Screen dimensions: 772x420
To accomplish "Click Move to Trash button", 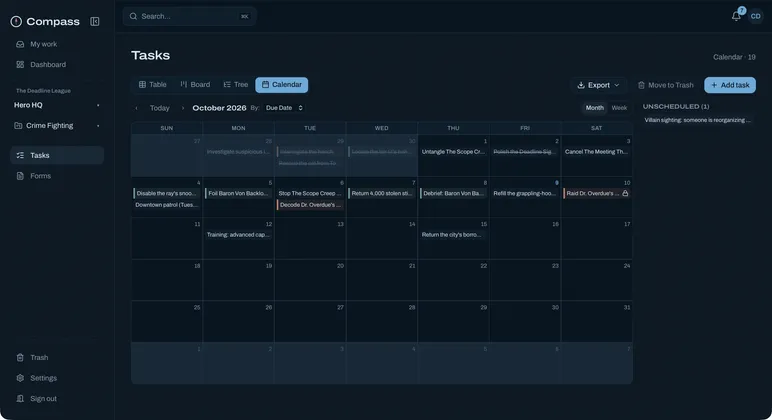I will pyautogui.click(x=666, y=85).
